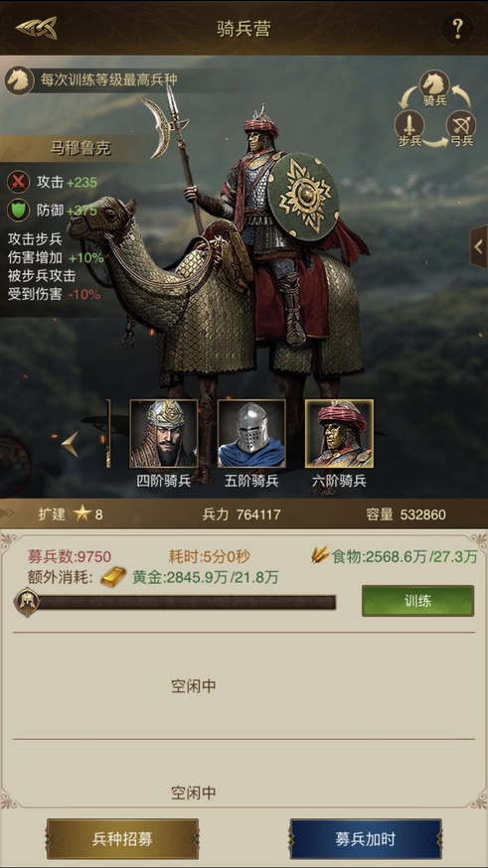
Task: Tap the infantry (步兵) sword icon
Action: point(408,124)
